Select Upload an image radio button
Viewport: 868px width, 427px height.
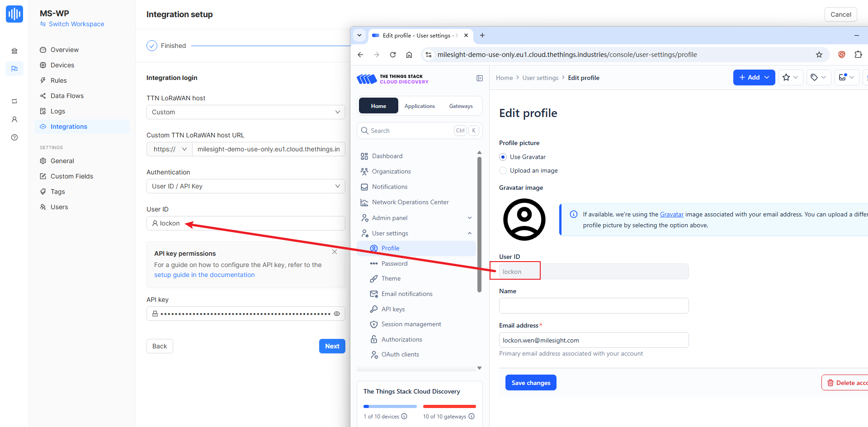click(x=503, y=170)
